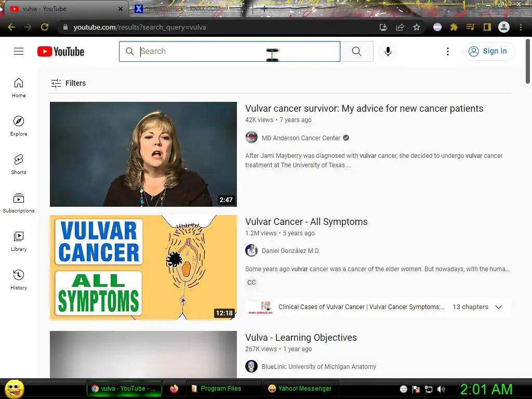Click the install app icon in address bar
Screen dimensions: 532x399
pyautogui.click(x=383, y=27)
